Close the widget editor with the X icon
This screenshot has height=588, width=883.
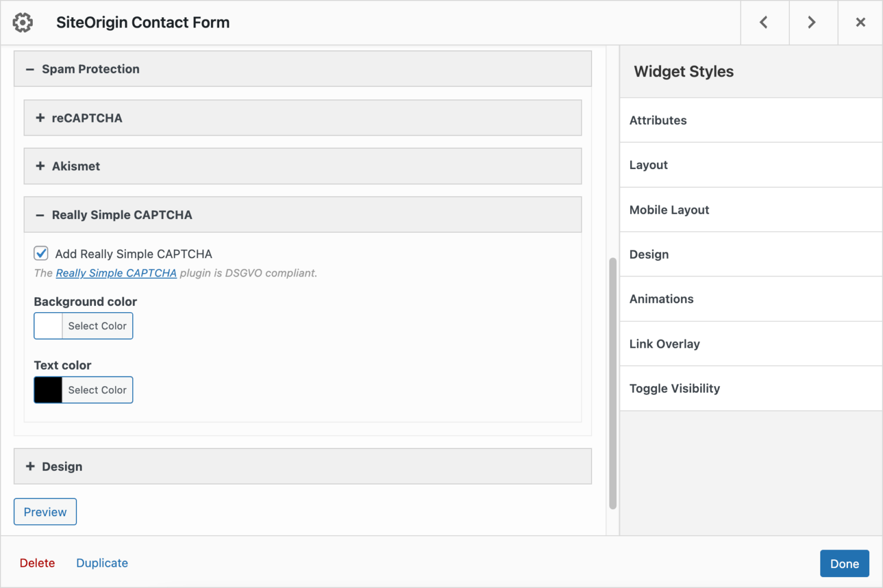(x=860, y=22)
